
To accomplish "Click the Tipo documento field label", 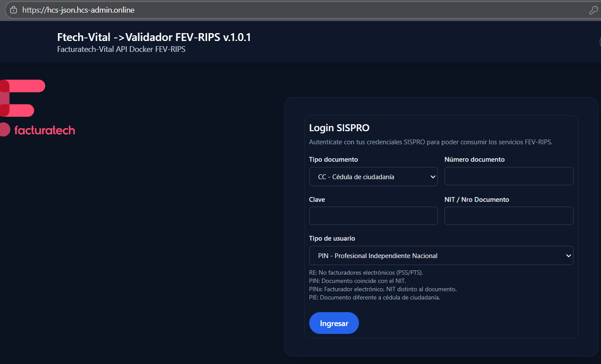I will pos(333,160).
